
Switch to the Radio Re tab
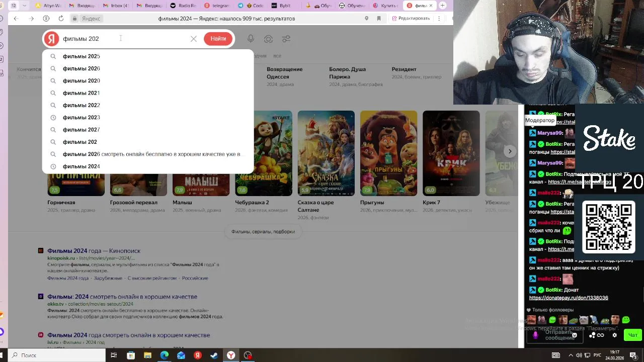(x=183, y=6)
